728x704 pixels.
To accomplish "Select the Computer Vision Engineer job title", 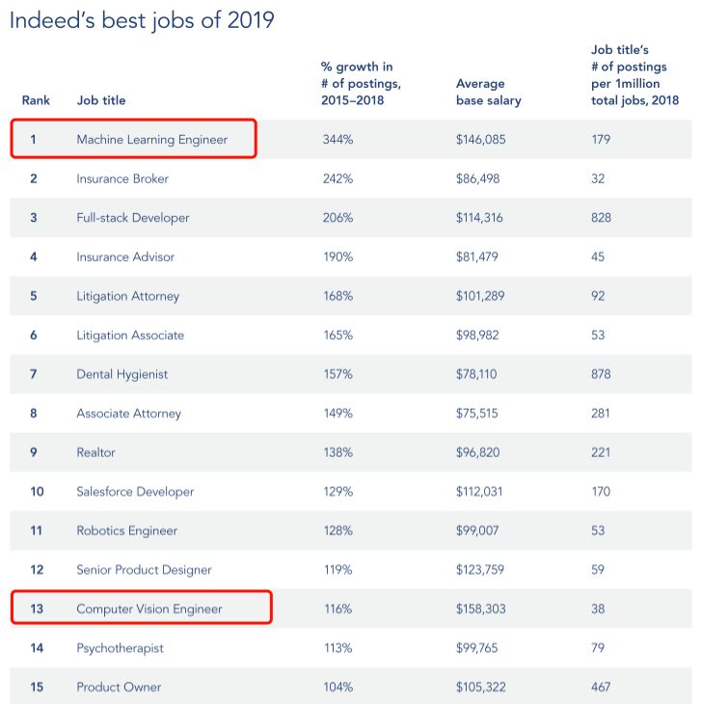I will tap(149, 609).
